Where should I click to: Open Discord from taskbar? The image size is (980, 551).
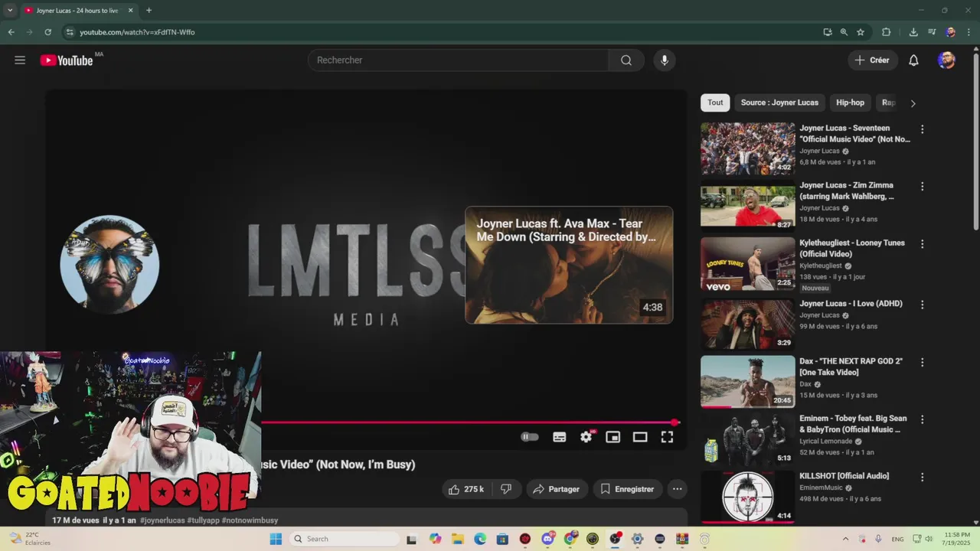coord(547,539)
